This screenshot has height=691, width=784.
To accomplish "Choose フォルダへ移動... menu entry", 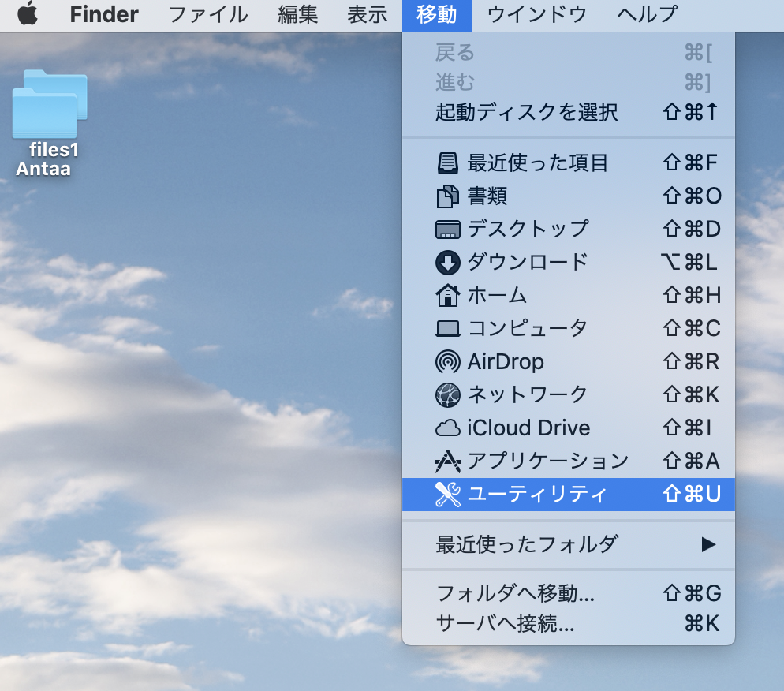I will click(x=569, y=593).
